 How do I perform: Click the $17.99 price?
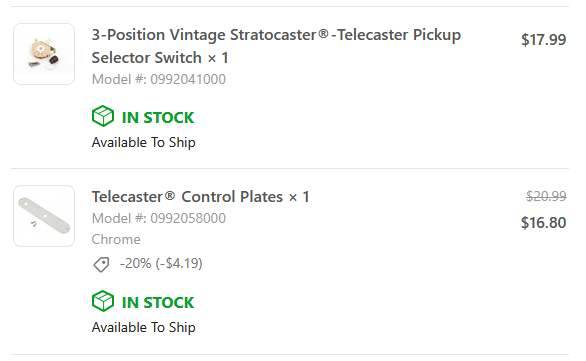point(543,40)
